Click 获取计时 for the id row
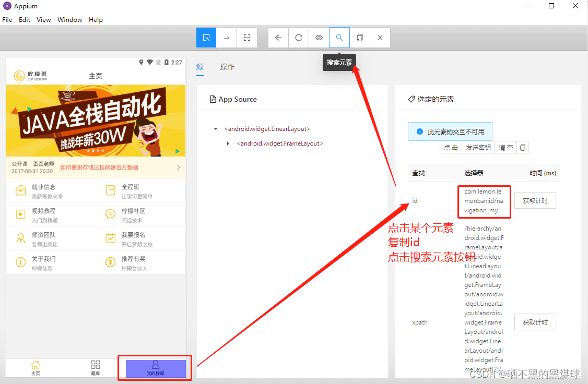Image resolution: width=588 pixels, height=384 pixels. tap(535, 201)
